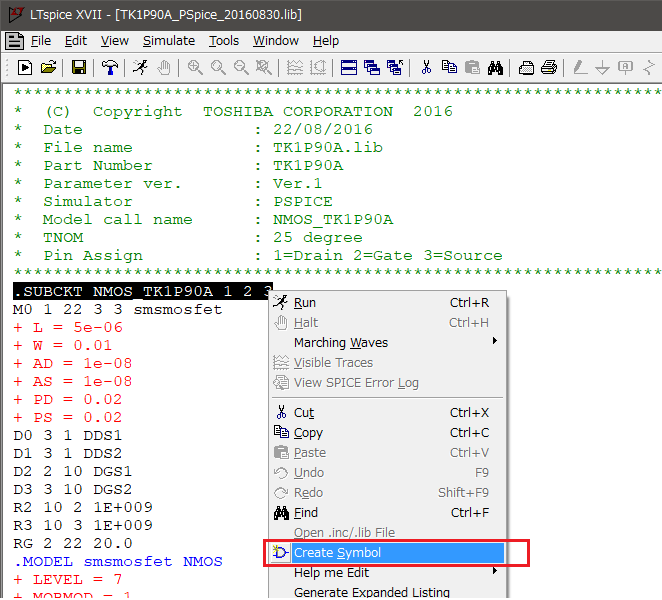Click the Paste toolbar icon

pyautogui.click(x=472, y=68)
